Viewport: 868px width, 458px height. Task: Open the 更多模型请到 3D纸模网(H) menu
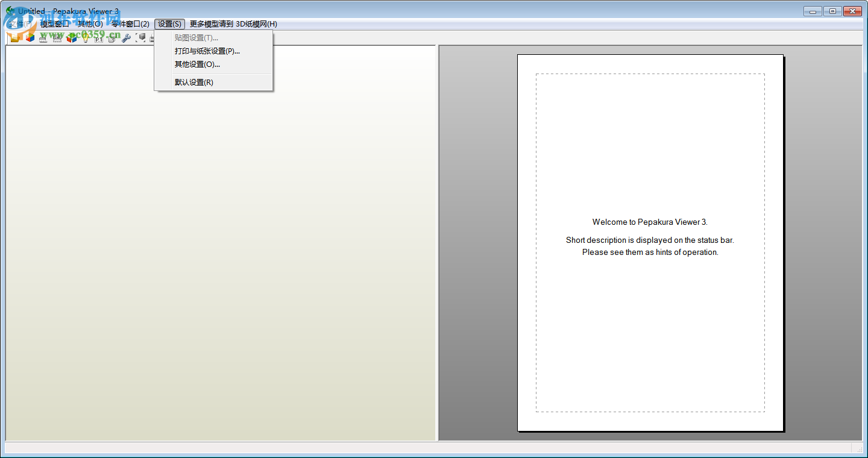233,24
